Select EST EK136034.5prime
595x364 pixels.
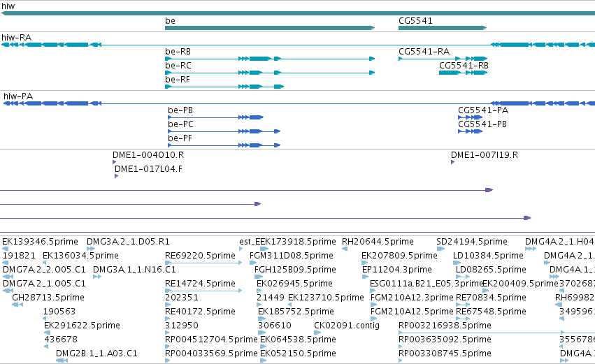(80, 256)
